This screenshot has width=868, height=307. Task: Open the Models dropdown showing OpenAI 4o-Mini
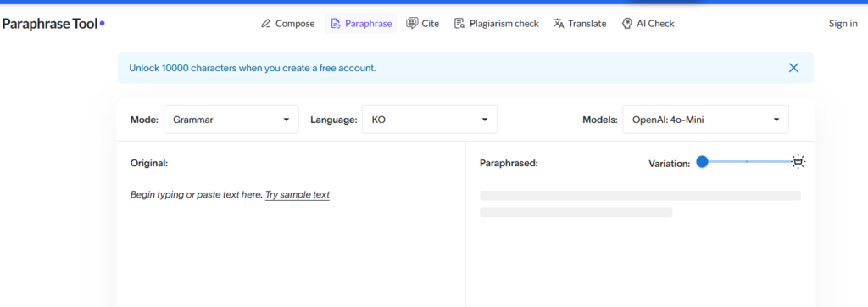pyautogui.click(x=706, y=120)
